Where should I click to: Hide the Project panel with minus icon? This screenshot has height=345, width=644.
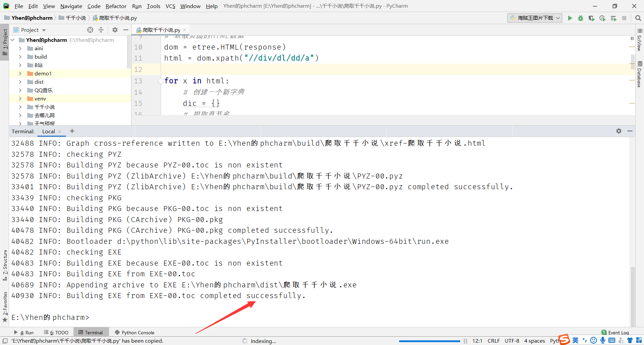pyautogui.click(x=126, y=30)
